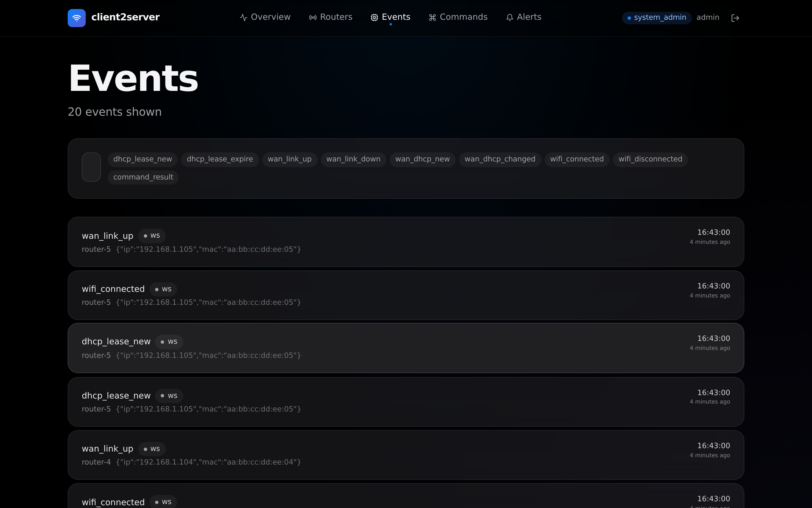Click the '20 events shown' count text
This screenshot has width=812, height=508.
(x=115, y=112)
